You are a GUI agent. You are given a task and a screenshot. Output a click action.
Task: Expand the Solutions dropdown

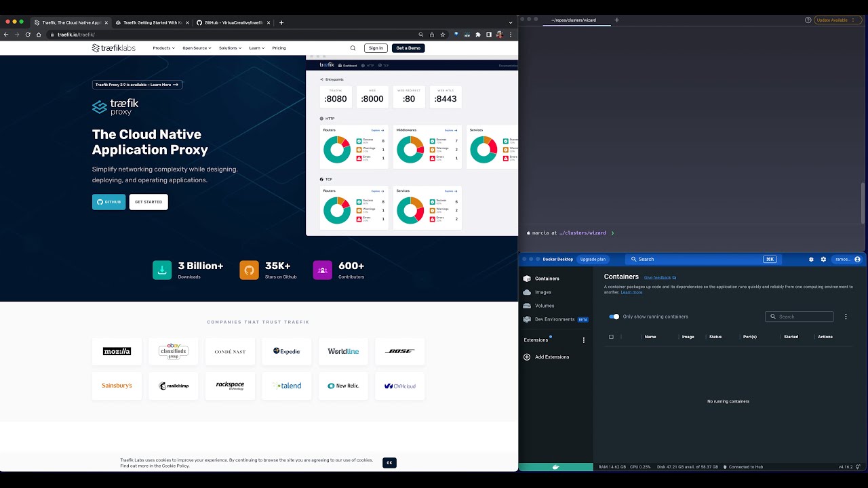[x=230, y=48]
